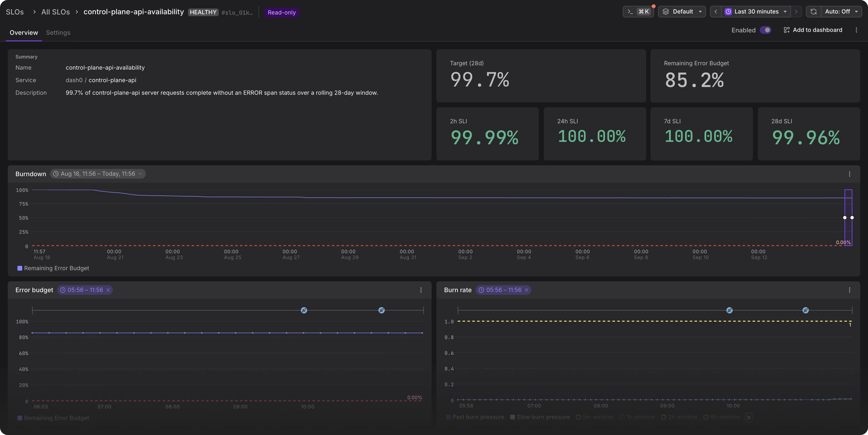Screen dimensions: 868x435
Task: Toggle the Enabled switch off
Action: click(x=766, y=30)
